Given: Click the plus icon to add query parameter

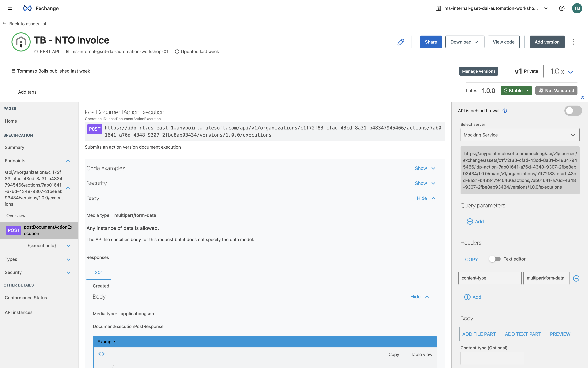Looking at the screenshot, I should [470, 221].
